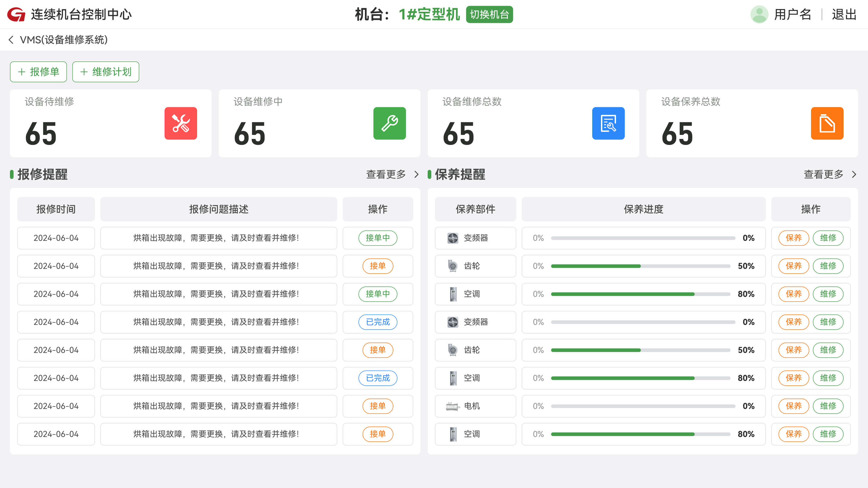Click the red G logo icon
This screenshot has height=488, width=868.
16,14
